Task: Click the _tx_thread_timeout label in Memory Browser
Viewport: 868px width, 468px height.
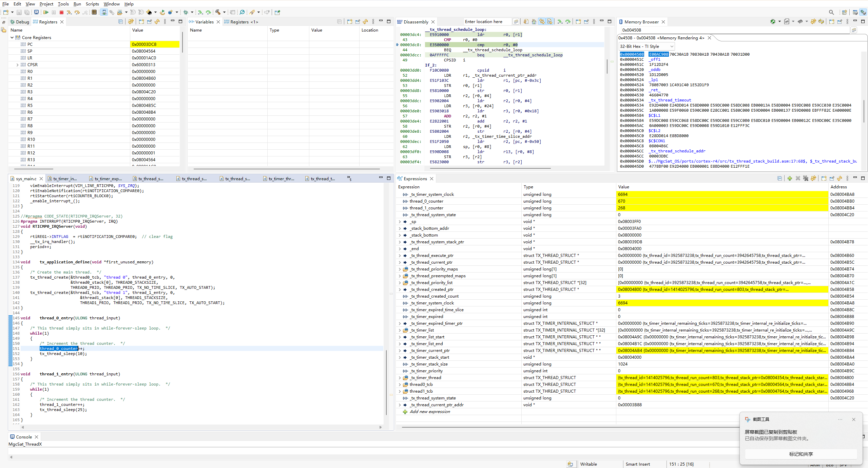Action: pos(670,100)
